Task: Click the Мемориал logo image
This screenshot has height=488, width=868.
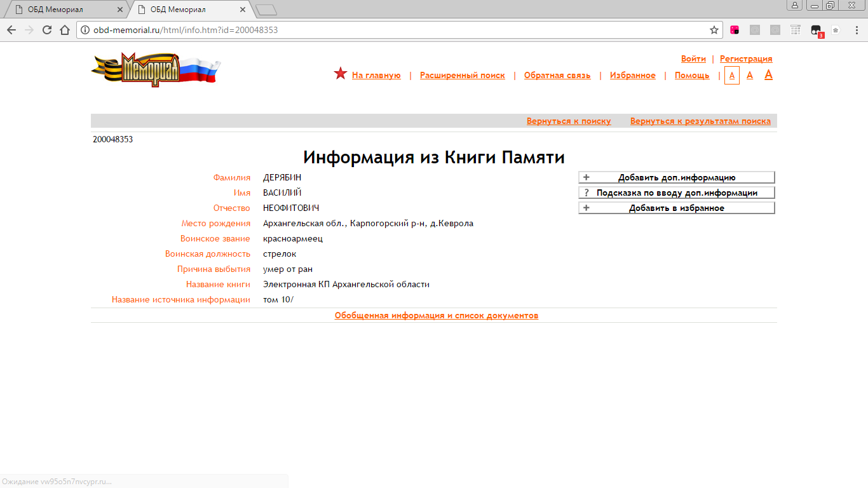Action: click(156, 69)
